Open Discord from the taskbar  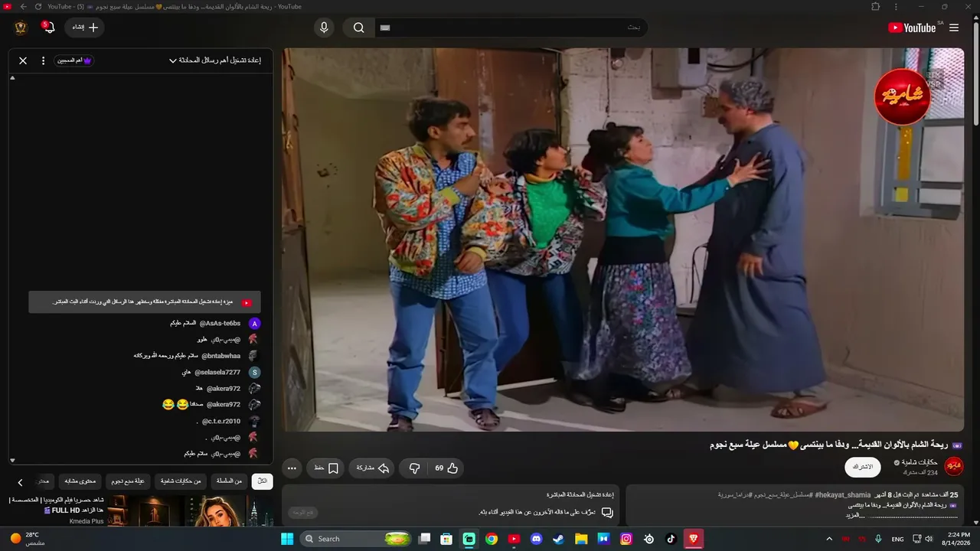point(537,539)
